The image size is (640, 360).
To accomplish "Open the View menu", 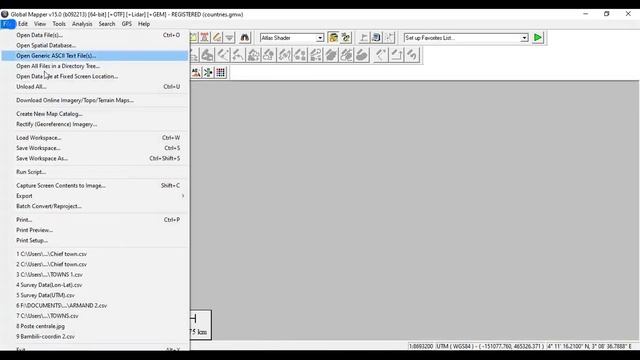I will coord(40,24).
